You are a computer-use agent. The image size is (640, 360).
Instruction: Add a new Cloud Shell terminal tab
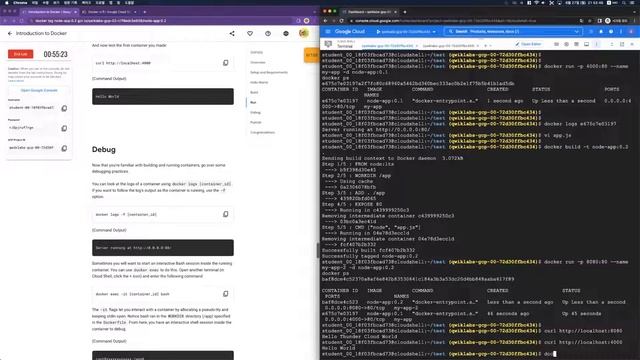coord(485,46)
